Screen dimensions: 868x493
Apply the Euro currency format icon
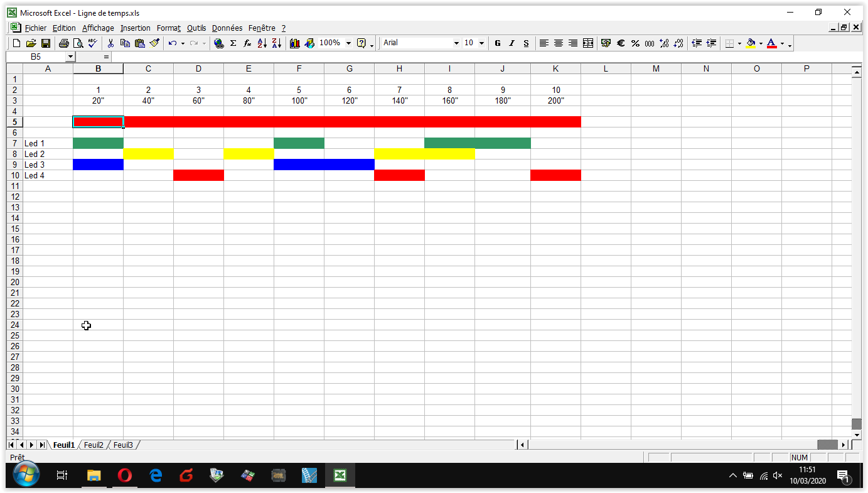(621, 43)
